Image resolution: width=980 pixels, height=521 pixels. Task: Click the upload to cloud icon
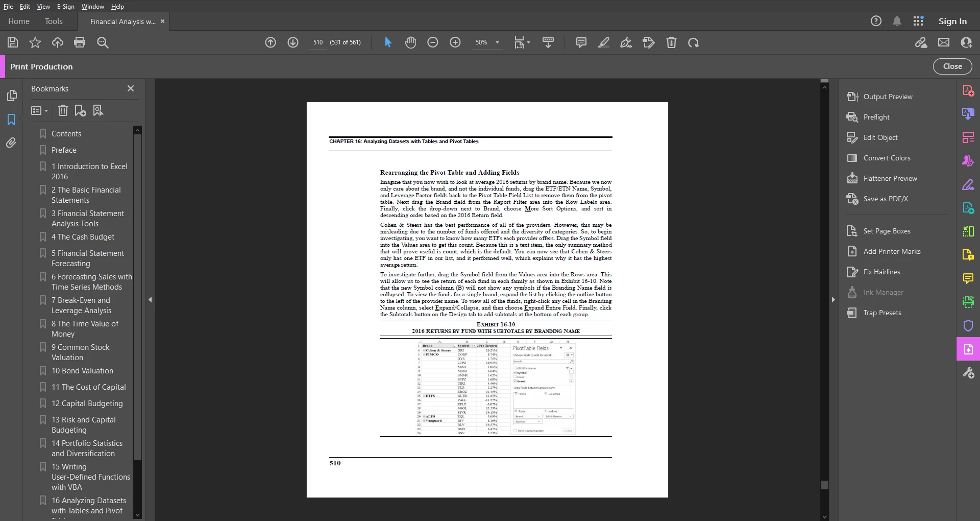(57, 42)
